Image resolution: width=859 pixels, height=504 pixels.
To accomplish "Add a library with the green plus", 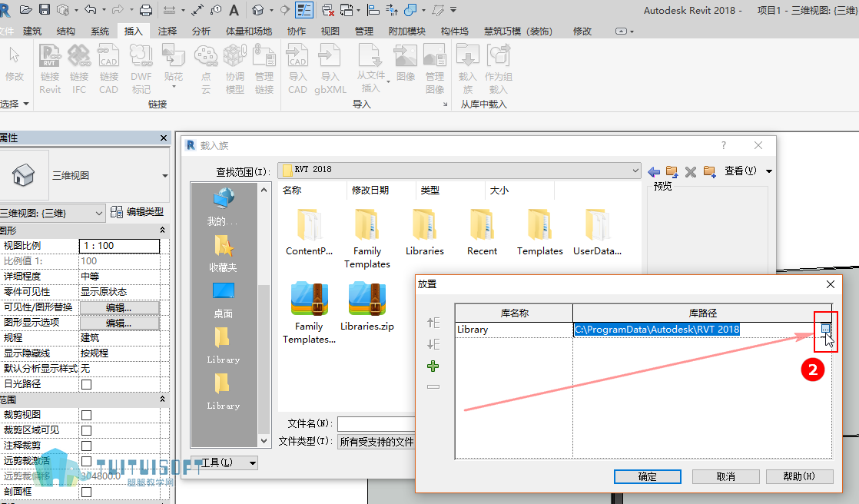I will click(x=433, y=366).
